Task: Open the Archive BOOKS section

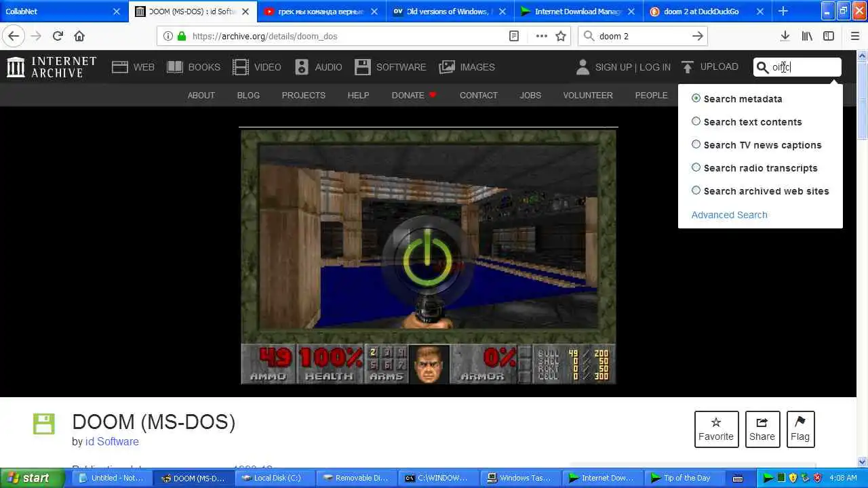Action: [x=193, y=67]
